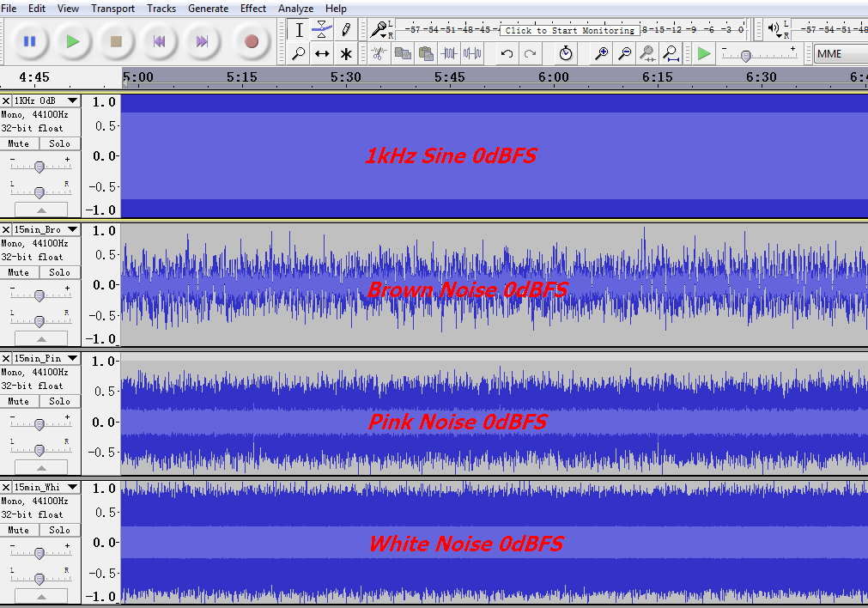
Task: Start recording with the Record button
Action: tap(252, 41)
